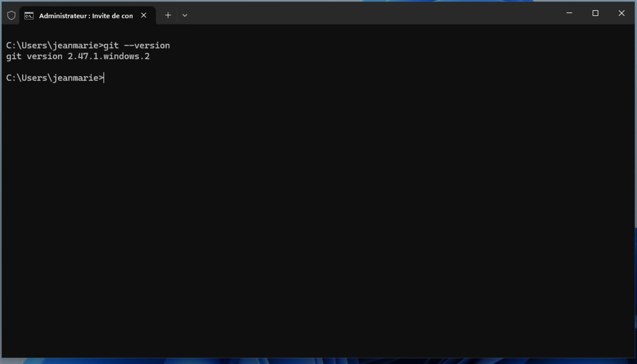Maximize the terminal window
The image size is (637, 364).
[596, 13]
